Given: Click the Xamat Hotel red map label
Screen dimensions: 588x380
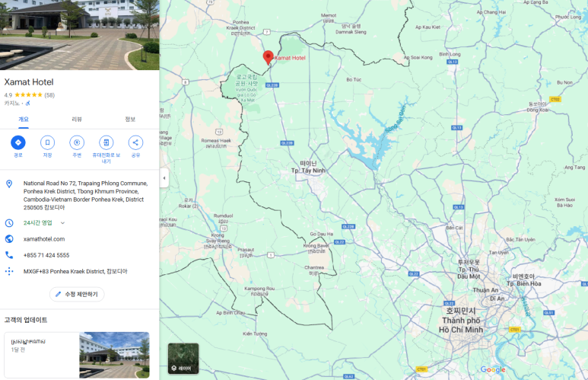Looking at the screenshot, I should coord(290,58).
